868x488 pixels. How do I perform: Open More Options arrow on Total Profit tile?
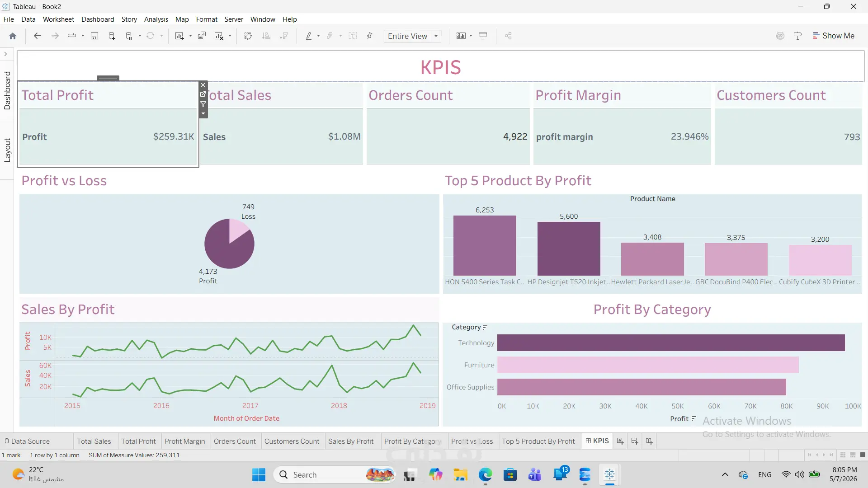click(x=203, y=113)
